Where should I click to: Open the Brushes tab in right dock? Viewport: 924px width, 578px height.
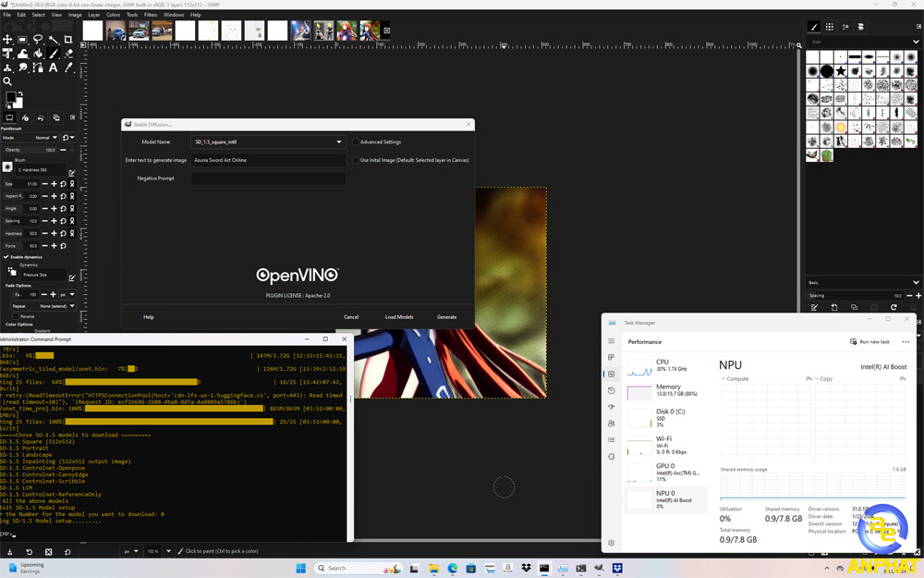(814, 27)
